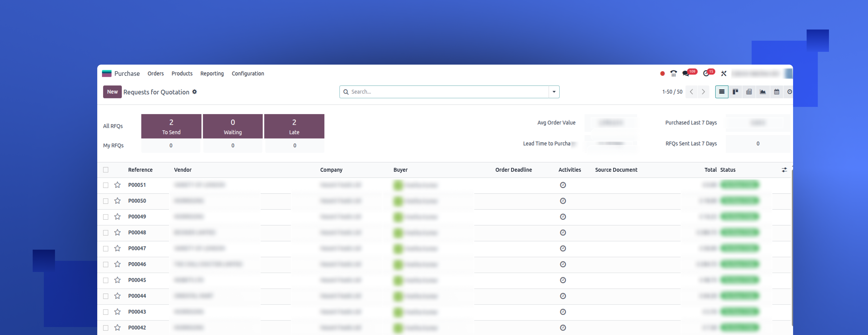
Task: Switch to Graph view icon
Action: pyautogui.click(x=763, y=92)
